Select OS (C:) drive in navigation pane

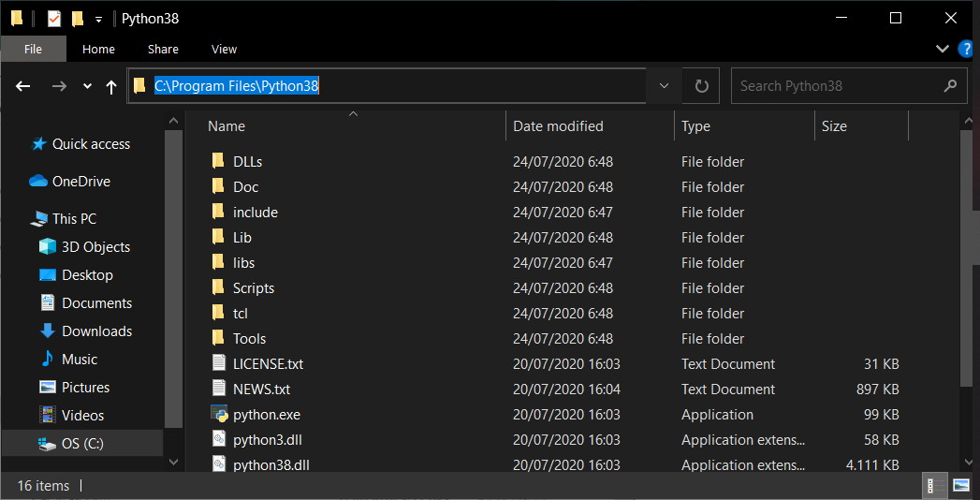coord(81,444)
